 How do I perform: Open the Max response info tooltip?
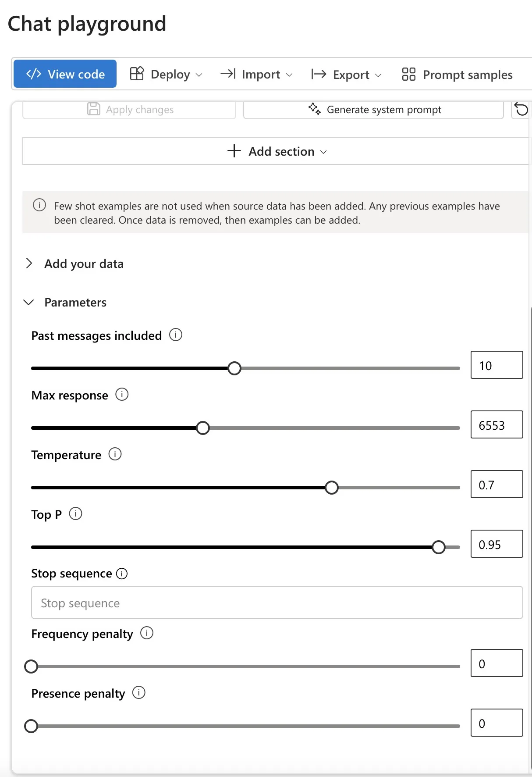[122, 394]
